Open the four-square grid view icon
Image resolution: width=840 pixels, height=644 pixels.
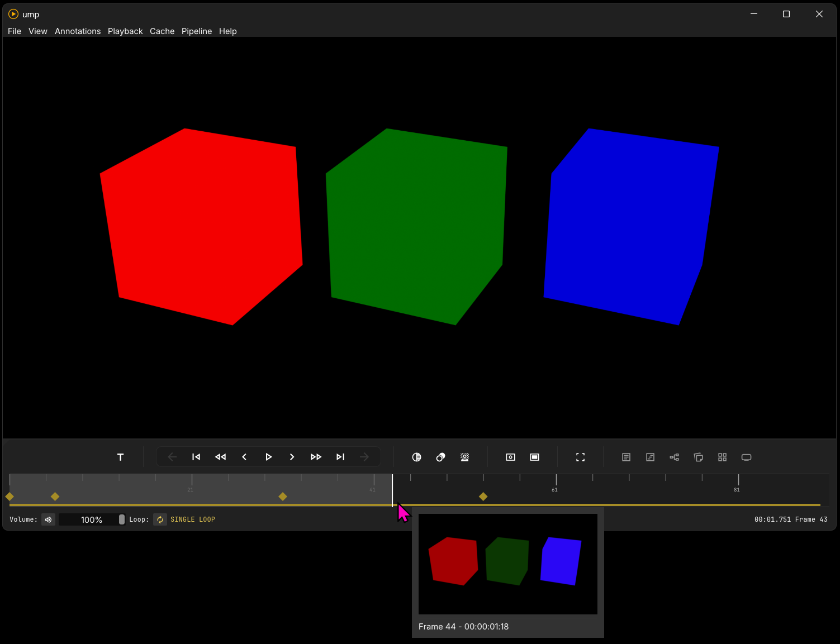point(722,457)
